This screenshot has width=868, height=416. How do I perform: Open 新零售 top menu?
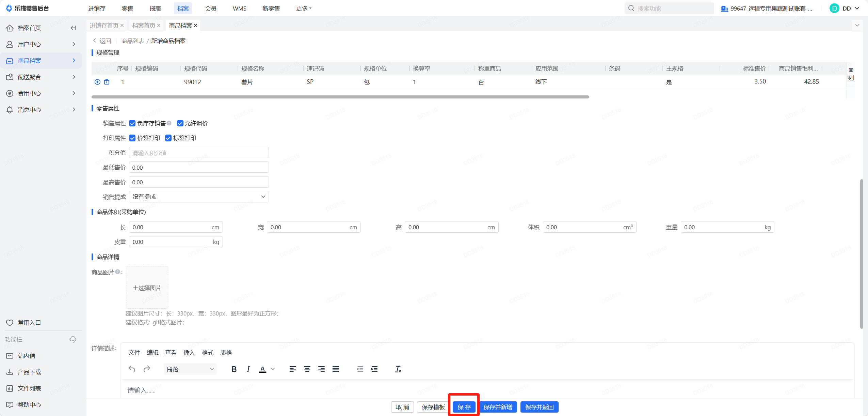271,9
